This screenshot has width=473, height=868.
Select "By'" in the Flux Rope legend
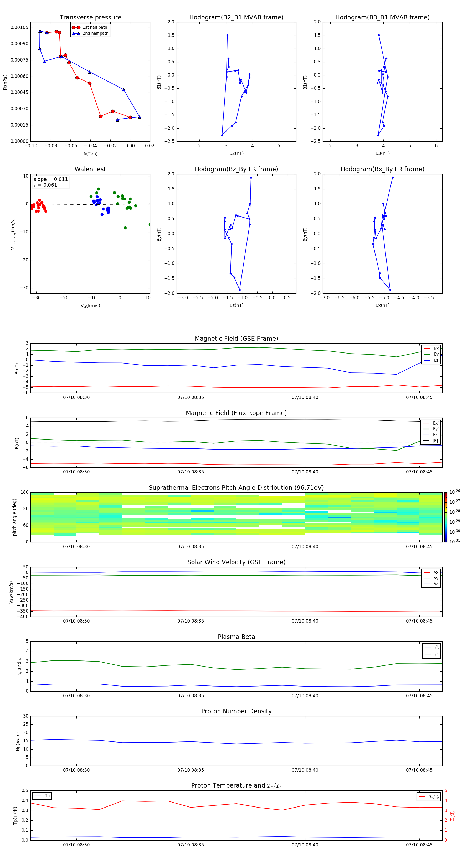(x=431, y=429)
